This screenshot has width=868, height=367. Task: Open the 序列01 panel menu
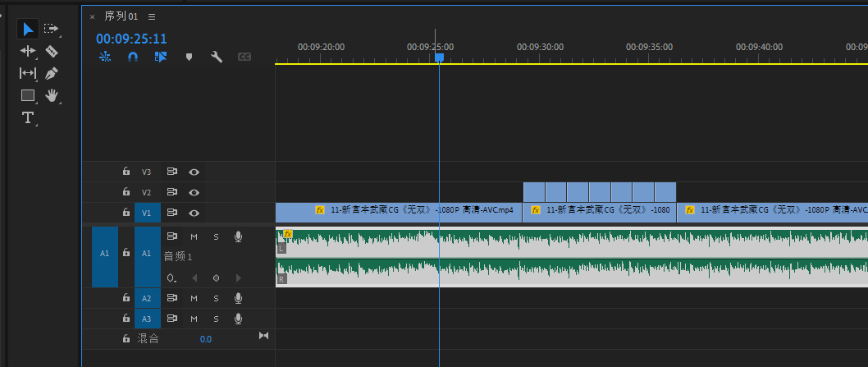[x=152, y=16]
